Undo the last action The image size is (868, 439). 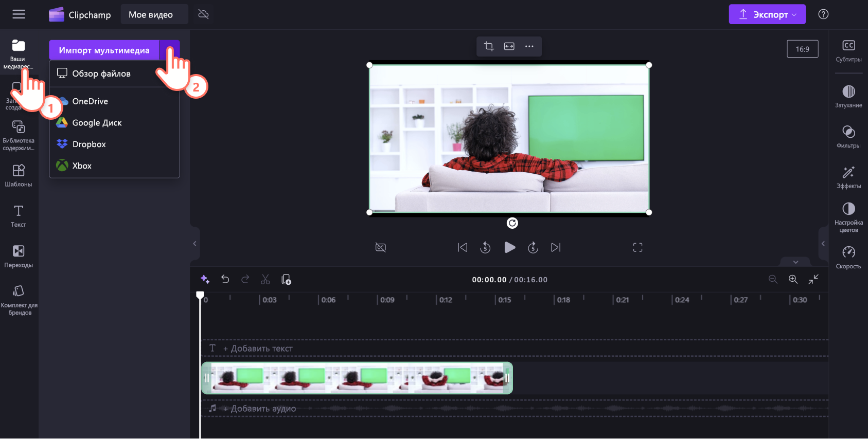(225, 279)
